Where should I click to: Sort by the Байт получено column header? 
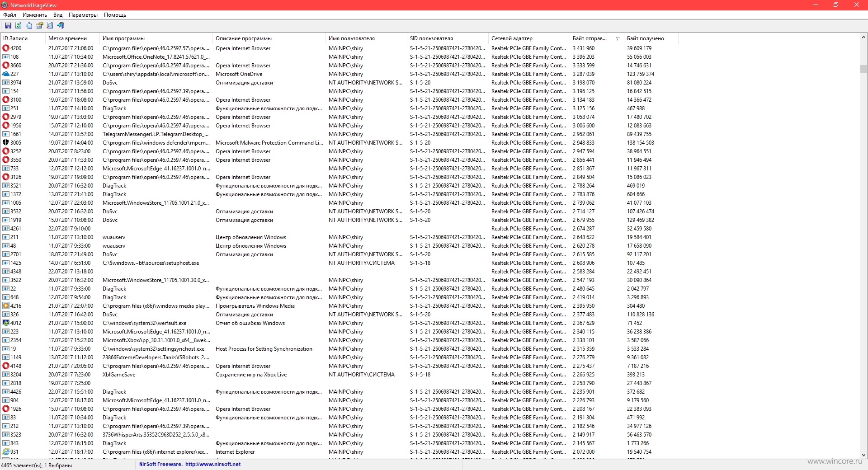(651, 38)
